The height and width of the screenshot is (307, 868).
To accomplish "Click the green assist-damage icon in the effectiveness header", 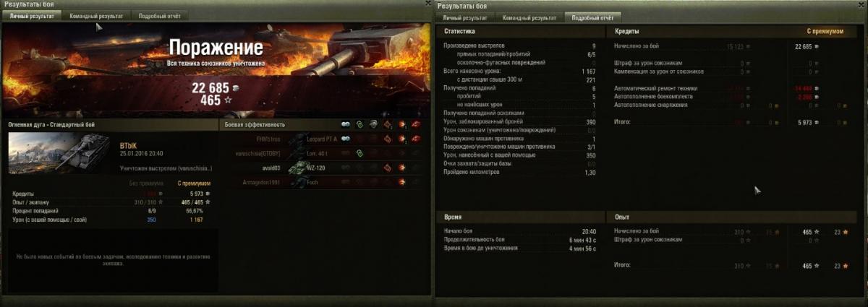I will coord(359,124).
